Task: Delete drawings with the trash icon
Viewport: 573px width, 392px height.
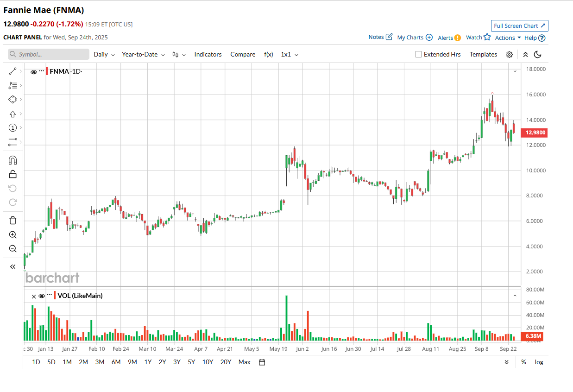Action: [13, 221]
